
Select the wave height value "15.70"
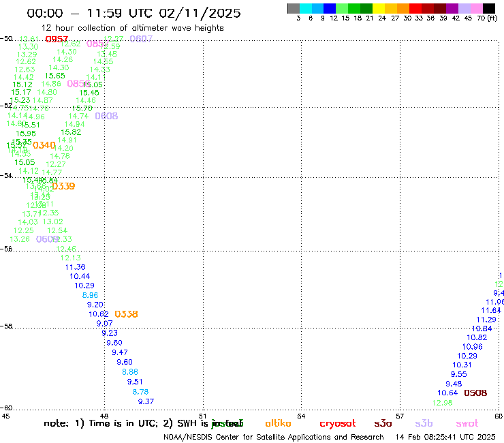pyautogui.click(x=82, y=108)
